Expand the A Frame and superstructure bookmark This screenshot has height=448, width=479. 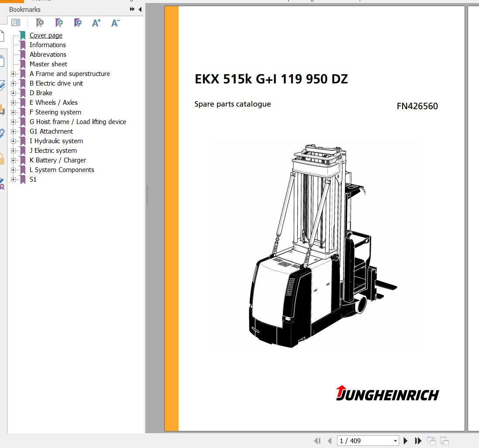coord(13,74)
